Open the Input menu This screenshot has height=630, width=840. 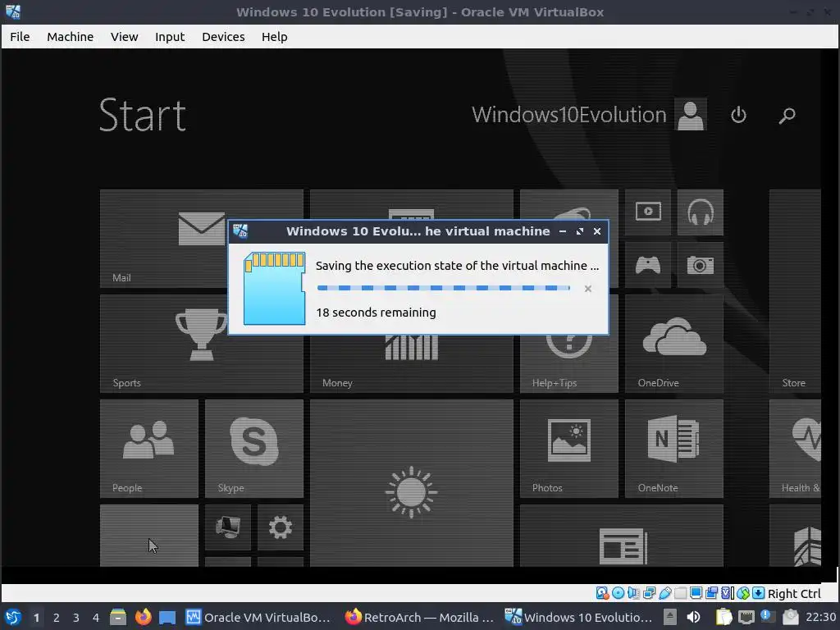170,36
